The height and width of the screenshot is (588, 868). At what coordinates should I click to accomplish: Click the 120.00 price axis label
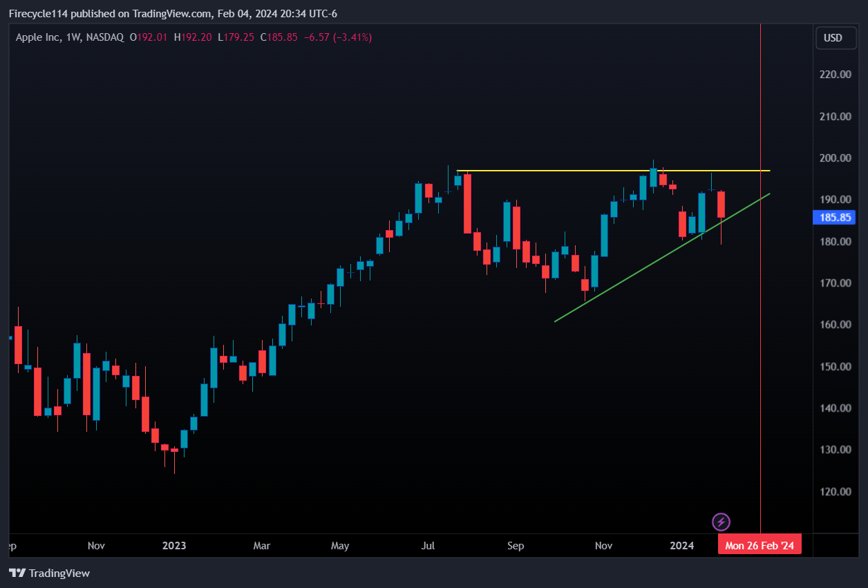tap(835, 491)
